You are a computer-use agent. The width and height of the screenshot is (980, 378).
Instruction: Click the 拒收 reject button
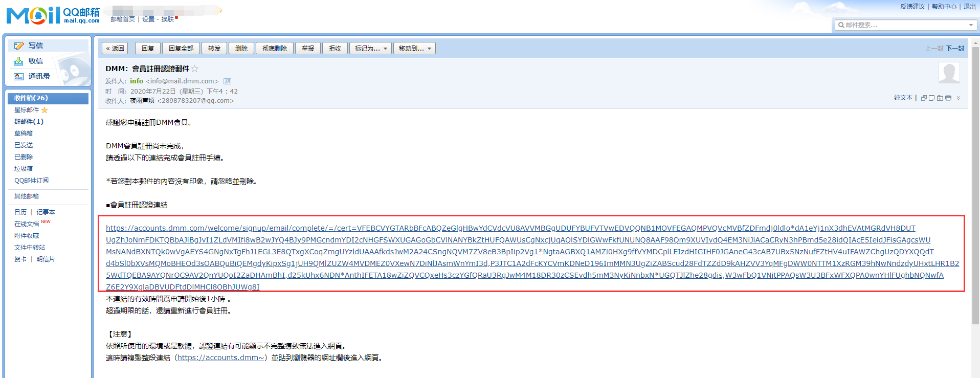(x=335, y=49)
